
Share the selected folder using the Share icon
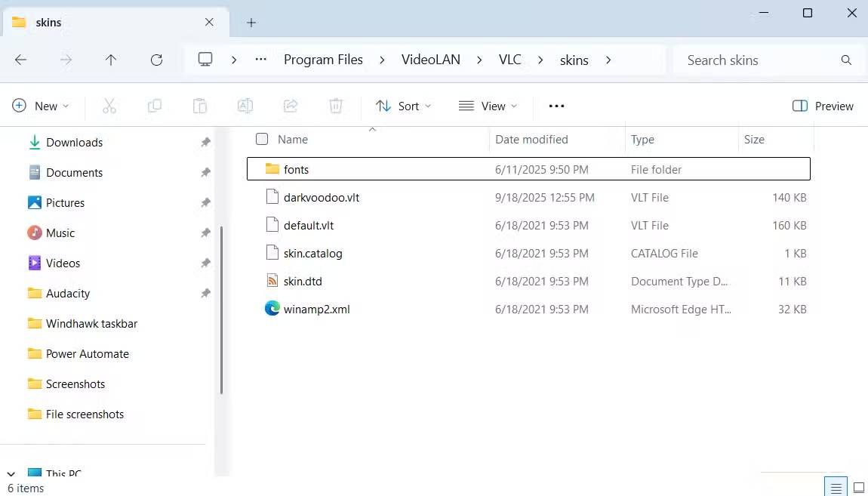click(291, 106)
